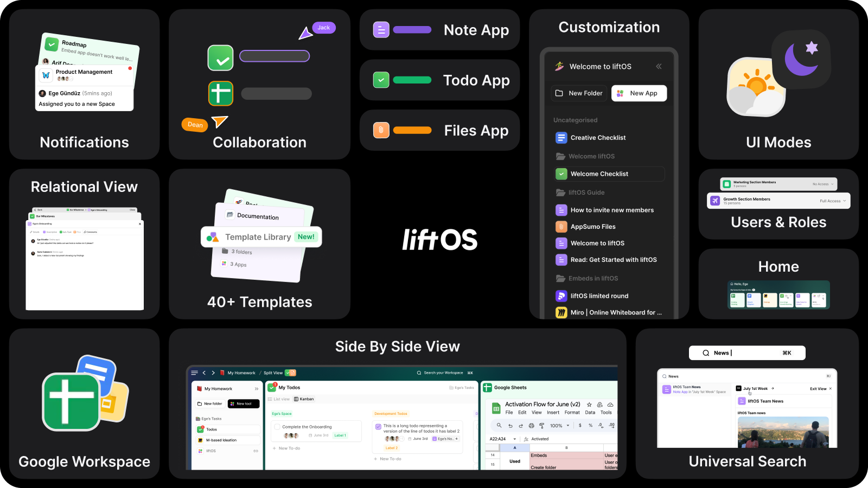Select the Welcome Checklist item
Viewport: 868px width, 488px height.
609,174
